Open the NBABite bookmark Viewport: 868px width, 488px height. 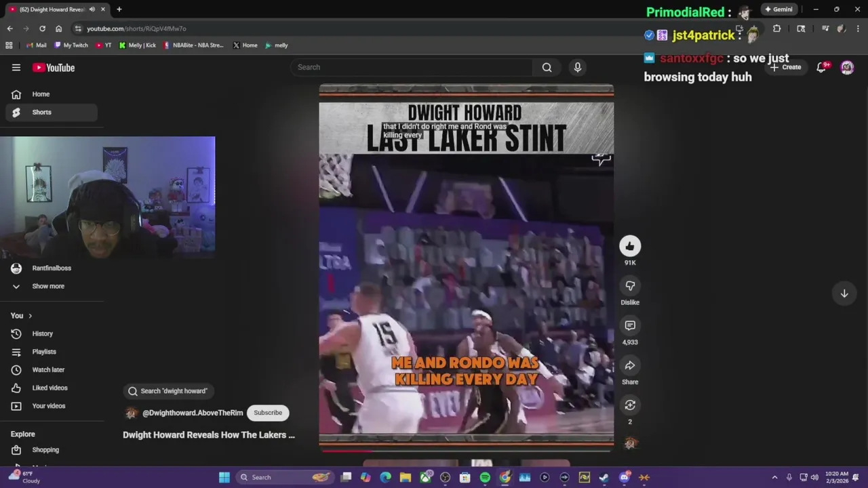[193, 45]
